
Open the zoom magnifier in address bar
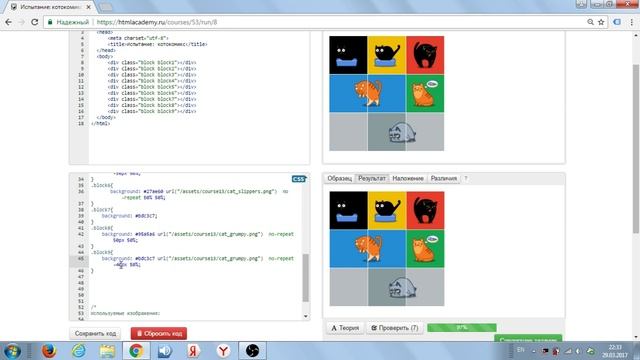tap(590, 22)
